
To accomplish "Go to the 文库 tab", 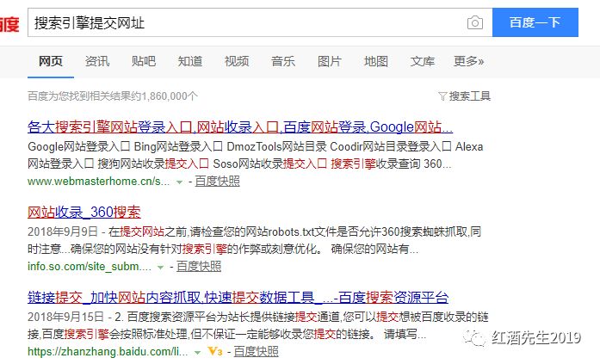I will 423,61.
